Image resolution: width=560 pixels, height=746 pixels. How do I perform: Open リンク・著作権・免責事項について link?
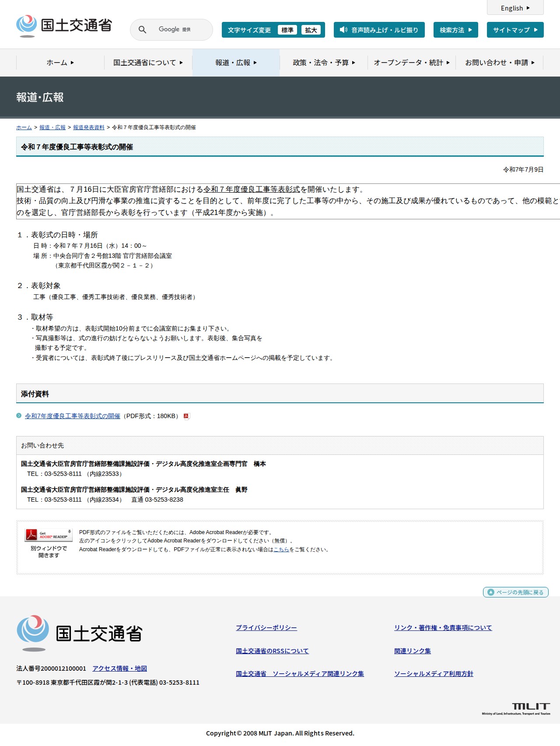[x=443, y=628]
